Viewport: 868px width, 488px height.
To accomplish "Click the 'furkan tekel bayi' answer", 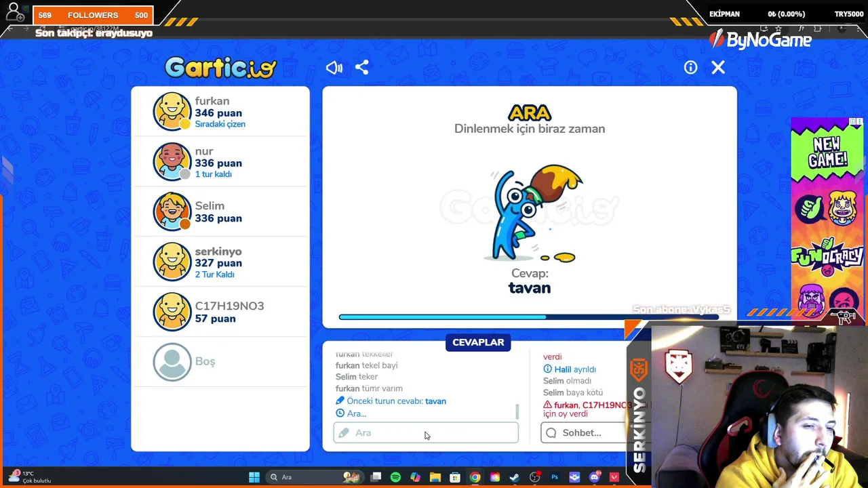I will coord(366,365).
